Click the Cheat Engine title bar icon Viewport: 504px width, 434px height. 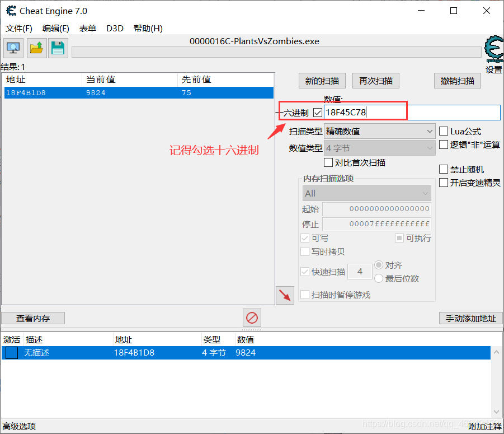tap(11, 11)
